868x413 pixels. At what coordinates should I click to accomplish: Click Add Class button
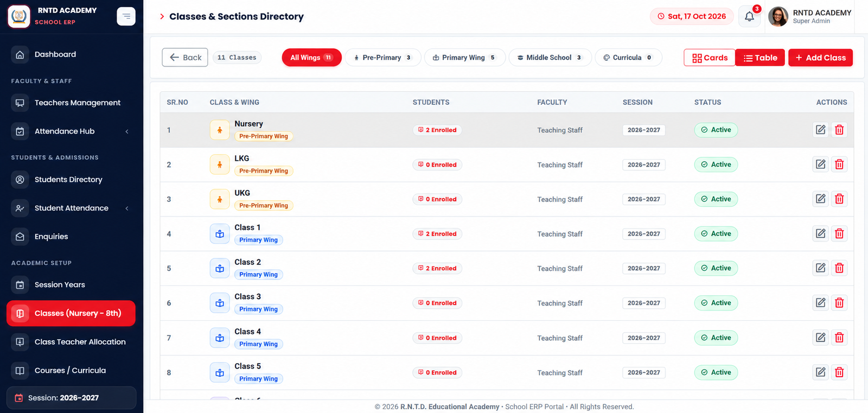click(x=820, y=58)
